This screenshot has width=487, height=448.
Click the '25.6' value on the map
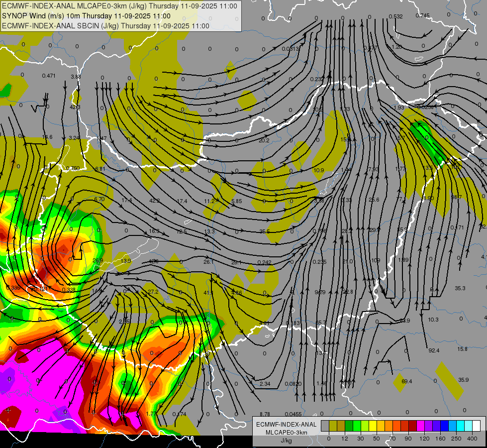point(374,200)
